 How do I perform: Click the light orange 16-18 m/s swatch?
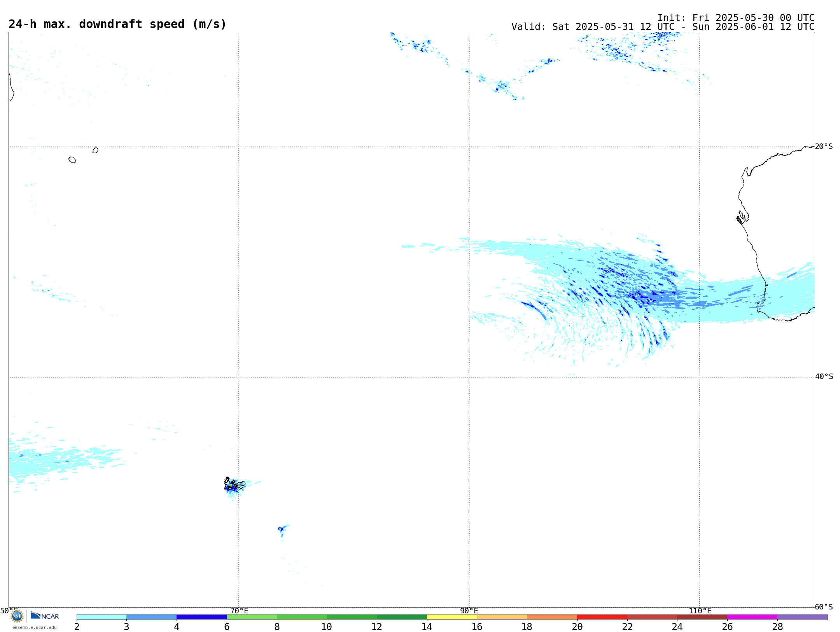[502, 617]
